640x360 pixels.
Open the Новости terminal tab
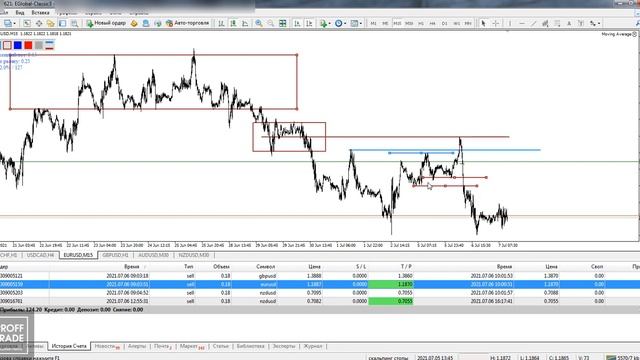pyautogui.click(x=107, y=346)
